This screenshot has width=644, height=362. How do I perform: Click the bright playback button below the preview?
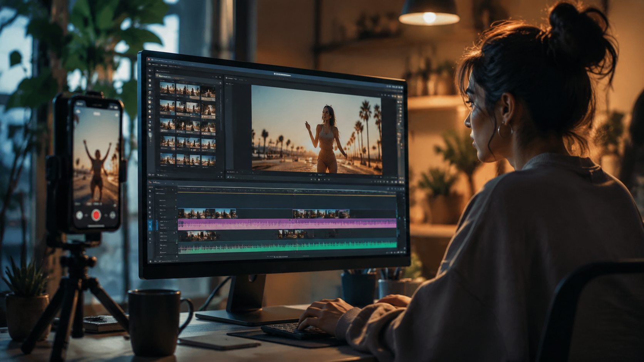319,179
